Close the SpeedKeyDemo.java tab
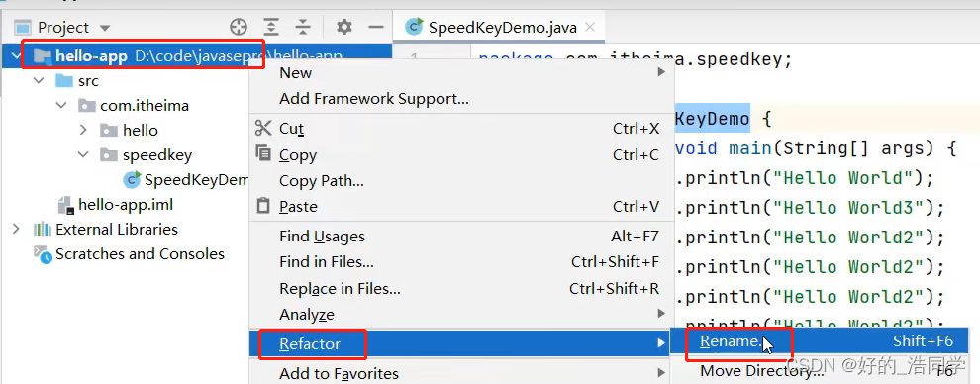 tap(589, 27)
